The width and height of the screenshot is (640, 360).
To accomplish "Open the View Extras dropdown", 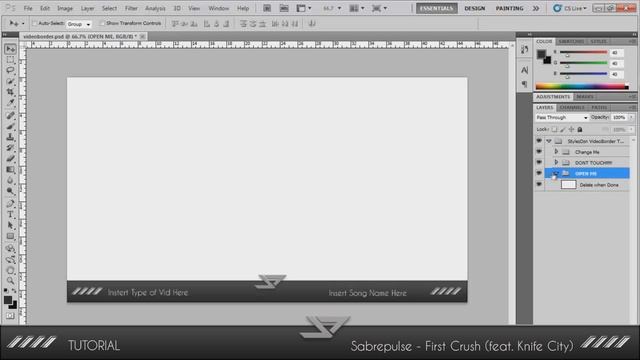I will click(x=304, y=8).
